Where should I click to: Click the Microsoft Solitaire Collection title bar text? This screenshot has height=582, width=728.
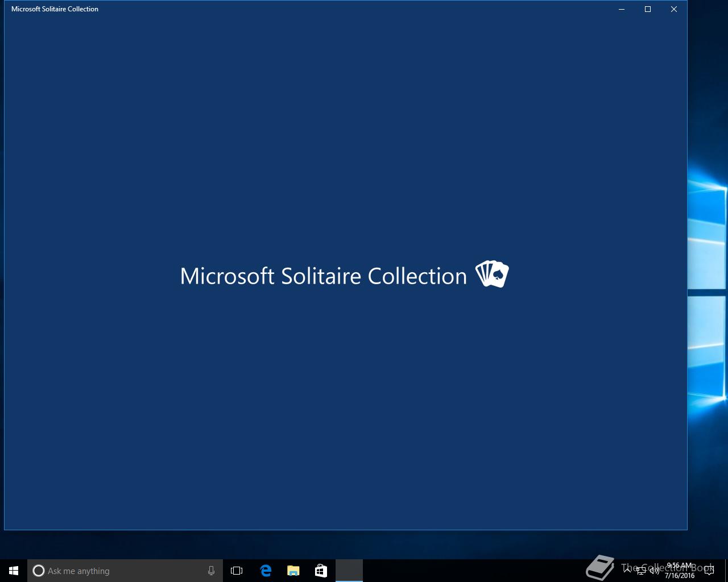tap(55, 9)
